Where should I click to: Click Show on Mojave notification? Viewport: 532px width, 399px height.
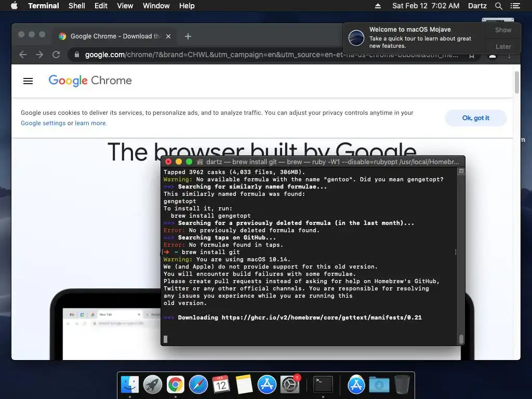coord(503,30)
